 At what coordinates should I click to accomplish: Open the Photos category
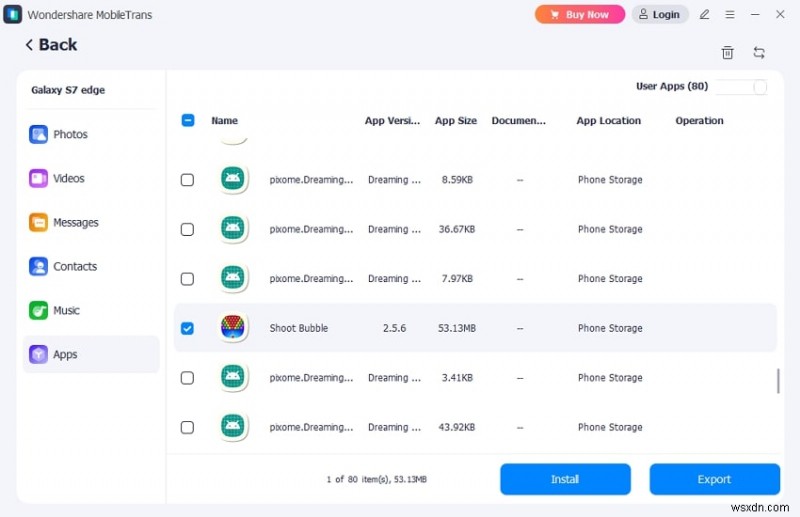coord(91,134)
